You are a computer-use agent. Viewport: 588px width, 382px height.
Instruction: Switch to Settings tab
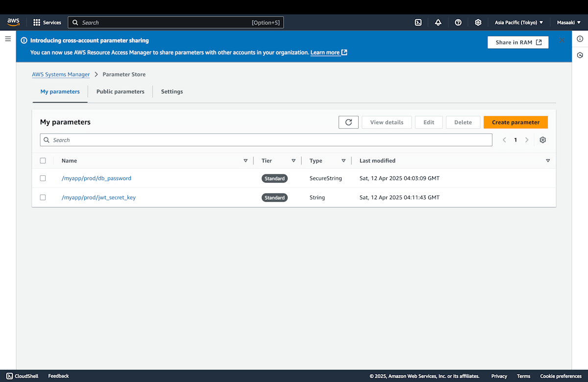point(172,92)
